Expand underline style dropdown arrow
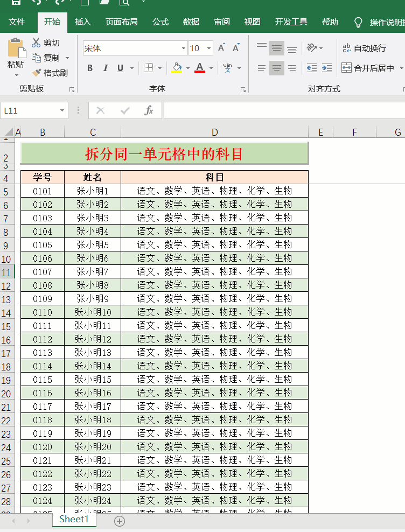Screen dimensions: 405x532 tap(132, 68)
